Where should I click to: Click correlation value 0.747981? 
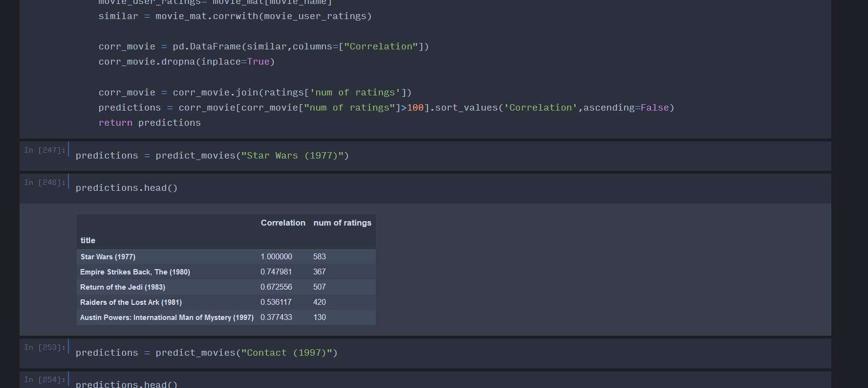point(276,272)
